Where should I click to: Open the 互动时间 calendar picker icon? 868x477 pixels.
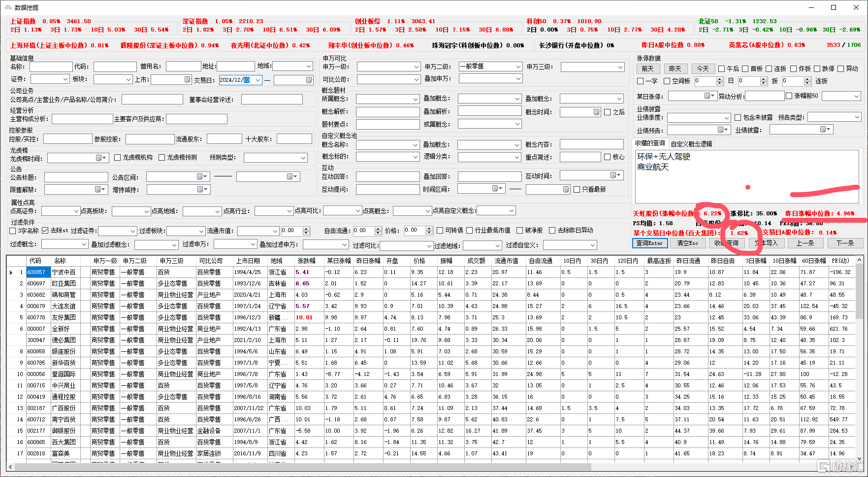click(615, 175)
